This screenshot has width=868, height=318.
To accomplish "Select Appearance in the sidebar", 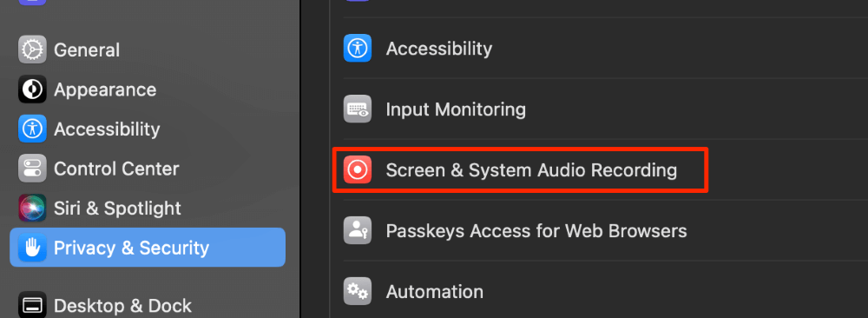I will (148, 89).
